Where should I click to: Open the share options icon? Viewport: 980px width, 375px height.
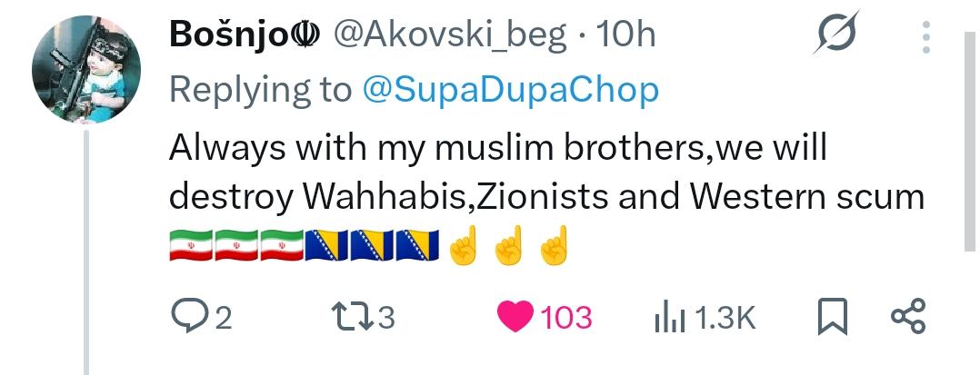[x=907, y=316]
